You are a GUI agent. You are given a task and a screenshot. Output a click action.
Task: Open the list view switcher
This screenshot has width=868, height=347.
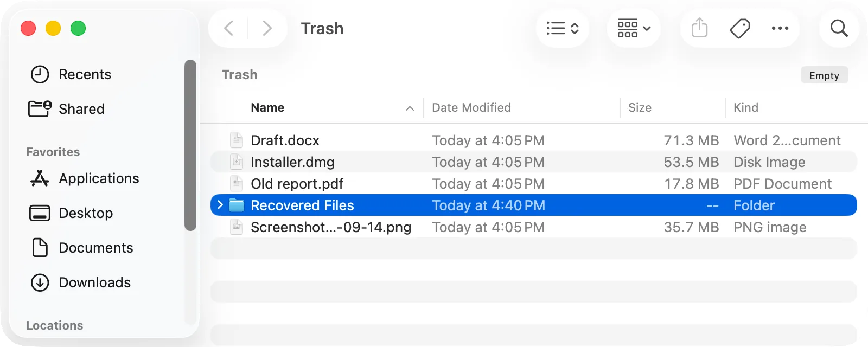tap(563, 28)
